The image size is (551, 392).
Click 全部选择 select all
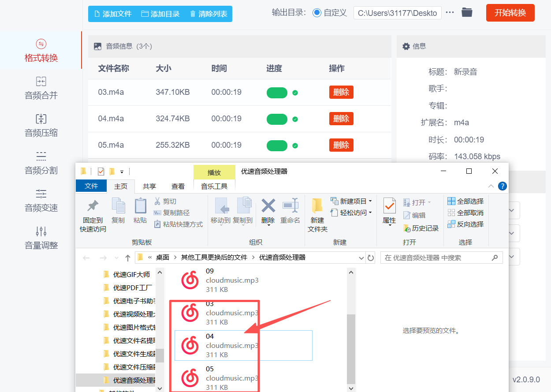point(465,201)
